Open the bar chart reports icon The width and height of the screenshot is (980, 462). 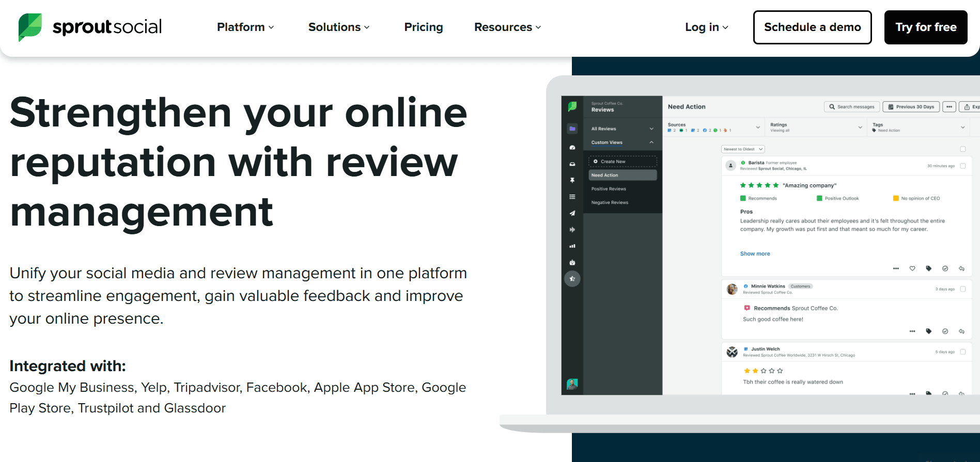point(572,246)
